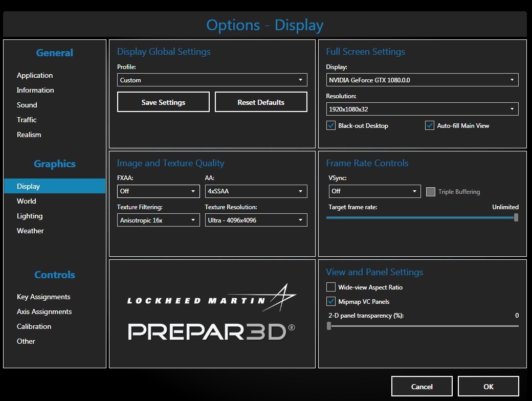Click the Frame Rate Controls heading

tap(367, 163)
